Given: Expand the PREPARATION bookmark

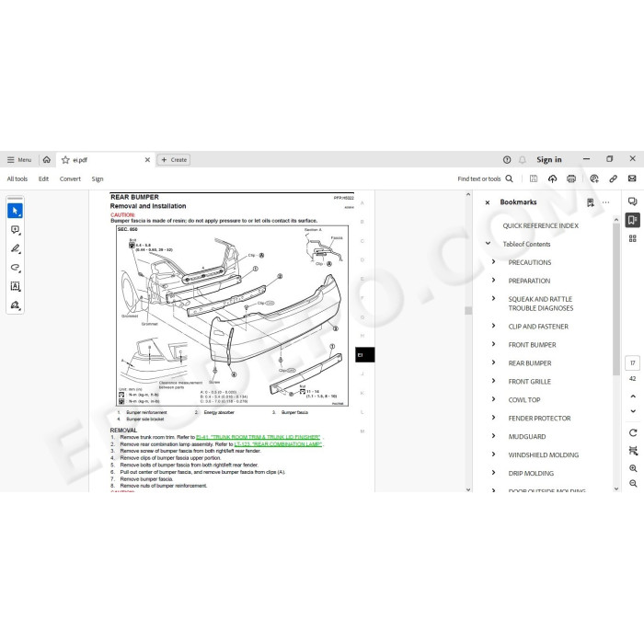Looking at the screenshot, I should click(494, 280).
